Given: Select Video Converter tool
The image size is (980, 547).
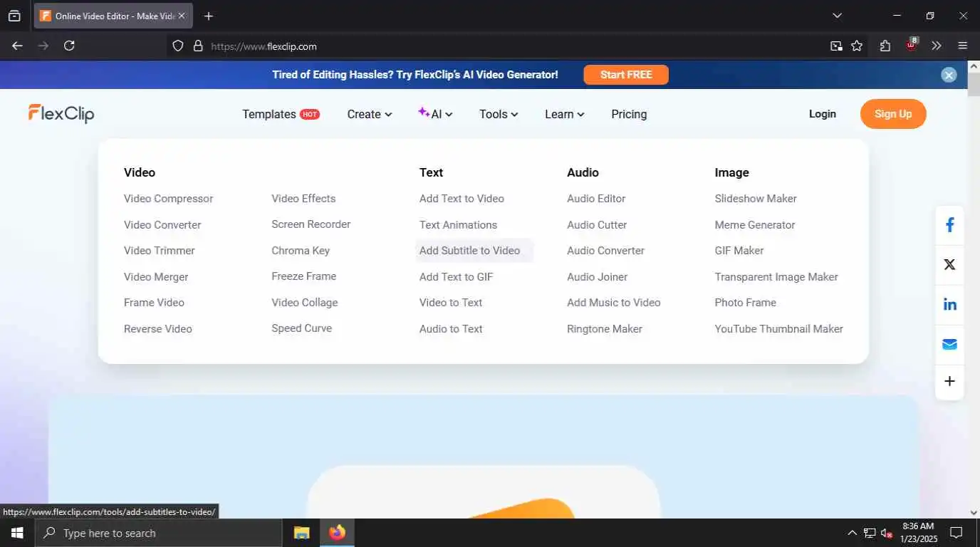Looking at the screenshot, I should click(x=162, y=225).
